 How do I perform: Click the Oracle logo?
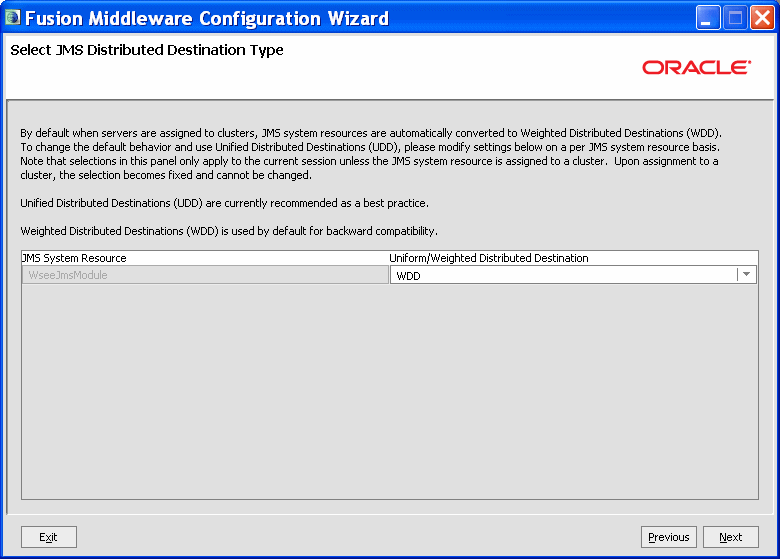pos(696,68)
